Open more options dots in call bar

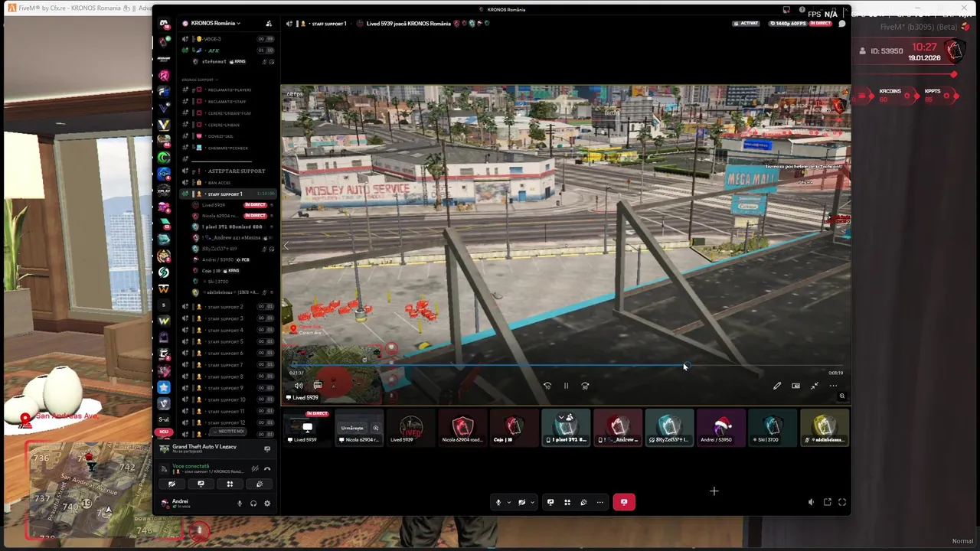[x=599, y=502]
